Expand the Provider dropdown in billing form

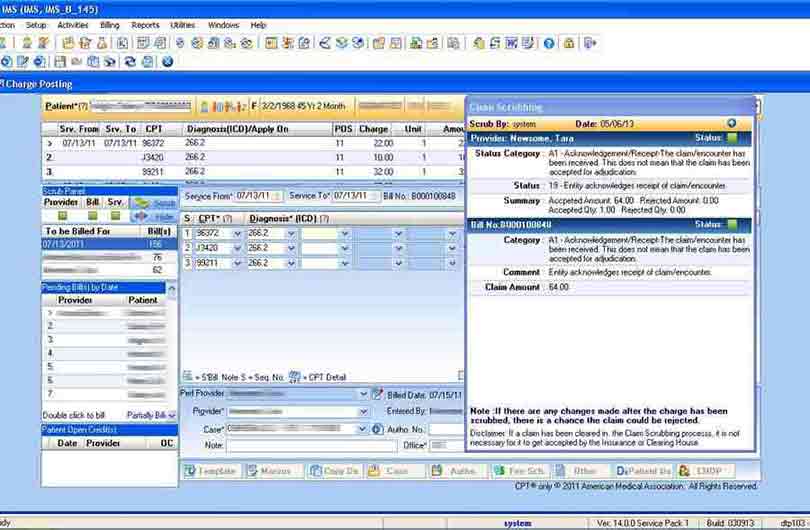(x=363, y=412)
